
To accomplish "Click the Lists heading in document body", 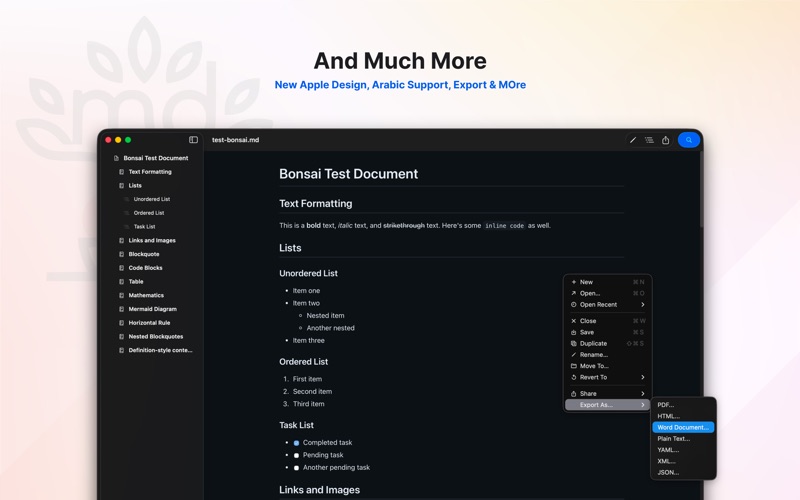I will point(290,248).
